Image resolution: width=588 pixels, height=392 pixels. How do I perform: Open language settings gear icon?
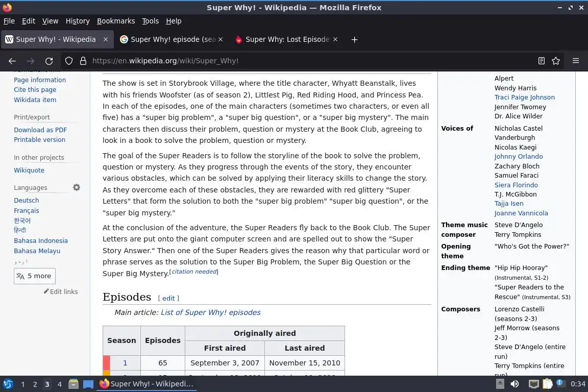(77, 187)
